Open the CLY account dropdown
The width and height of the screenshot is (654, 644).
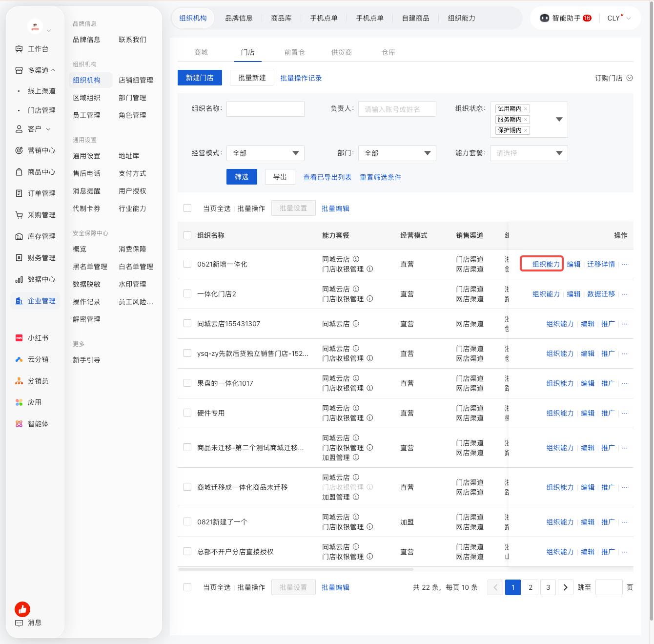click(619, 18)
